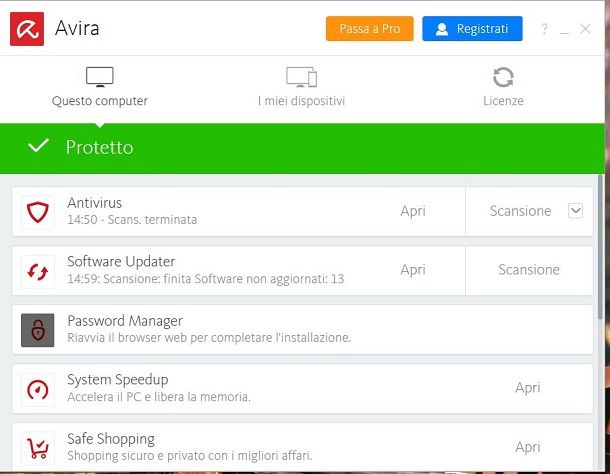Click the orange Passa a Pro button
Image resolution: width=610 pixels, height=474 pixels.
tap(370, 28)
